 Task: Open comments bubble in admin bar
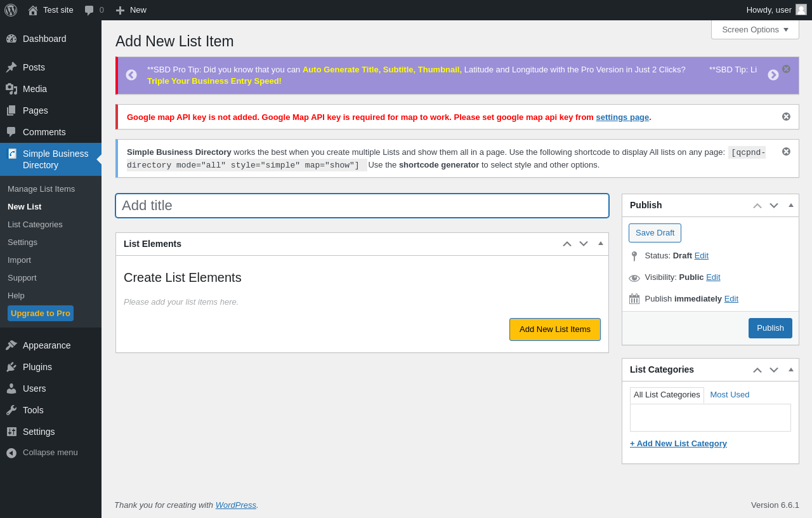coord(94,10)
